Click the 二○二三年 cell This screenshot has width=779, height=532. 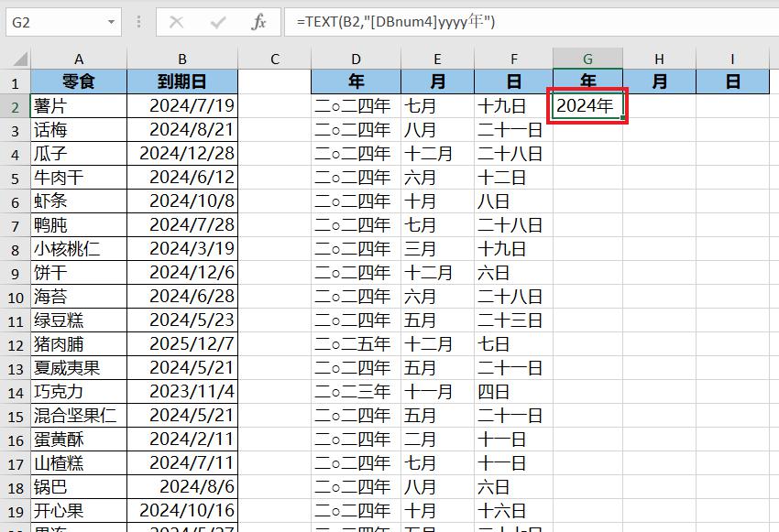pos(356,392)
